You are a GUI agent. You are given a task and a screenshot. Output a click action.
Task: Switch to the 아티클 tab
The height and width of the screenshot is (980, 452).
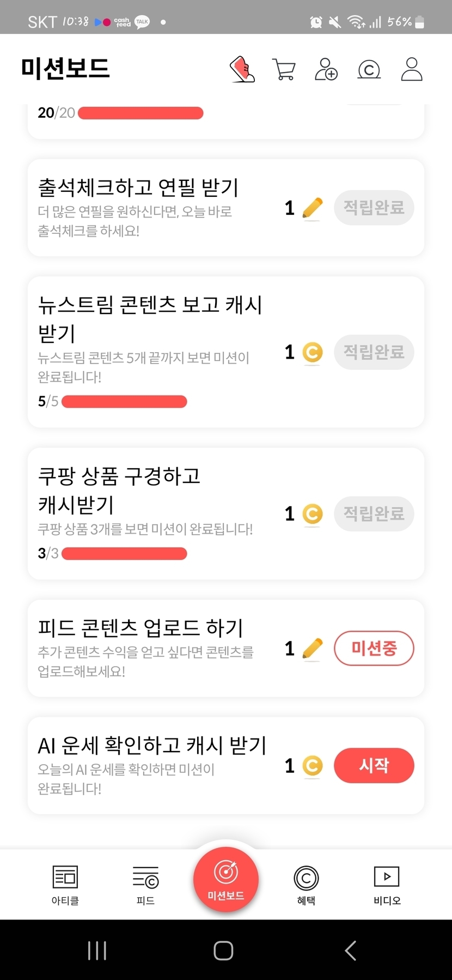pyautogui.click(x=65, y=884)
